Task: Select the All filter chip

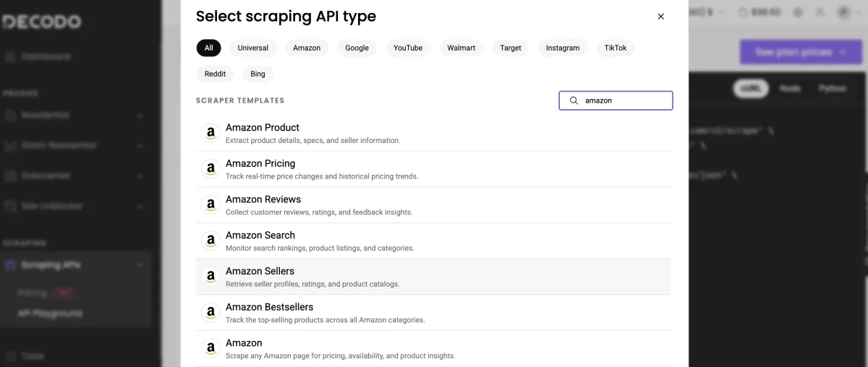Action: [208, 48]
